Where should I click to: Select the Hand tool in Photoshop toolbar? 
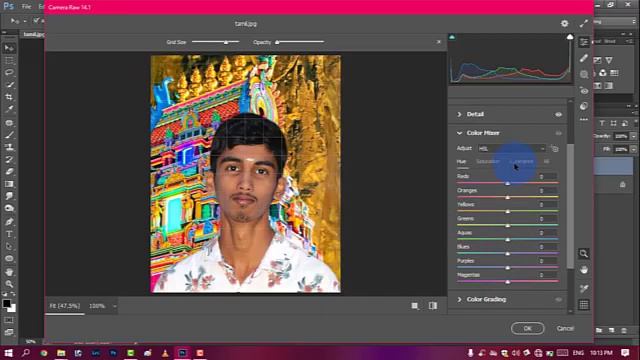pos(9,272)
